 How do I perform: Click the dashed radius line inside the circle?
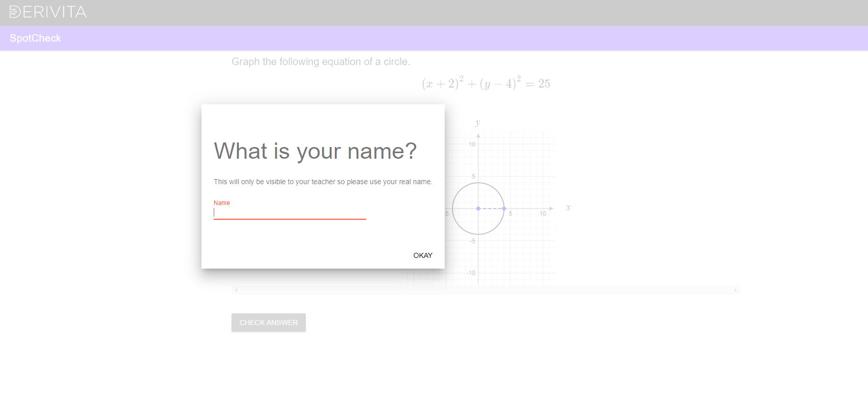pos(491,209)
